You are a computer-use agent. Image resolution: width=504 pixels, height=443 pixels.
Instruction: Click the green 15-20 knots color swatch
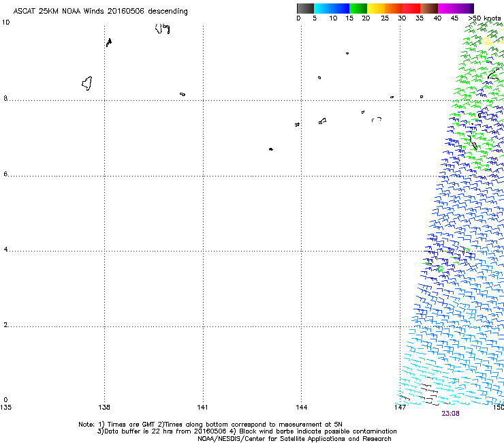(358, 8)
